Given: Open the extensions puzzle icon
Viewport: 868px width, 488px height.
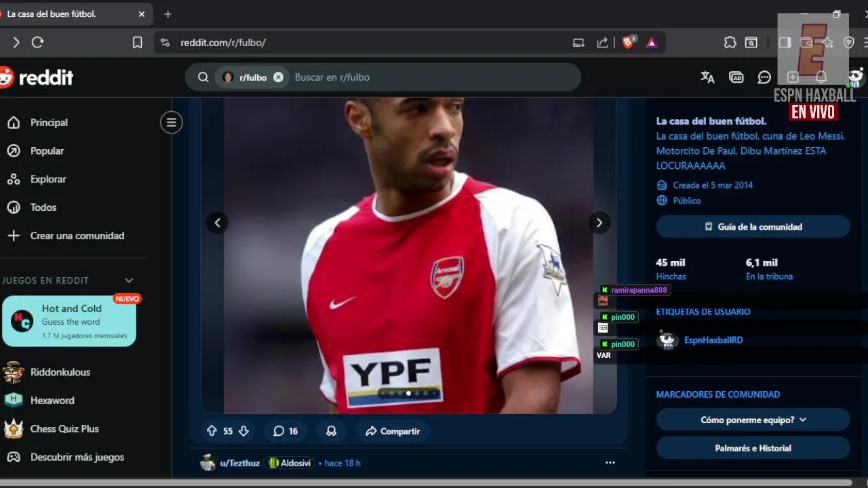Looking at the screenshot, I should [x=730, y=43].
